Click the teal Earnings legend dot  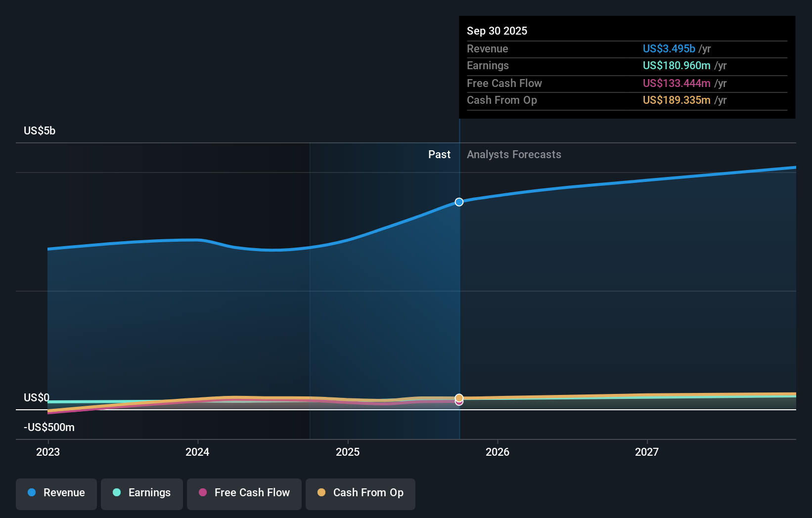point(116,493)
